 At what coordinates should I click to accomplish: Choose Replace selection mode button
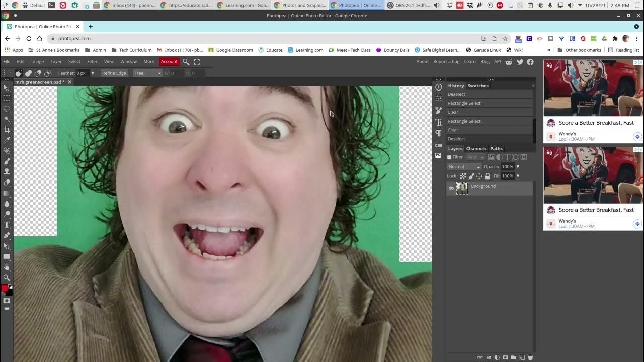click(x=19, y=73)
